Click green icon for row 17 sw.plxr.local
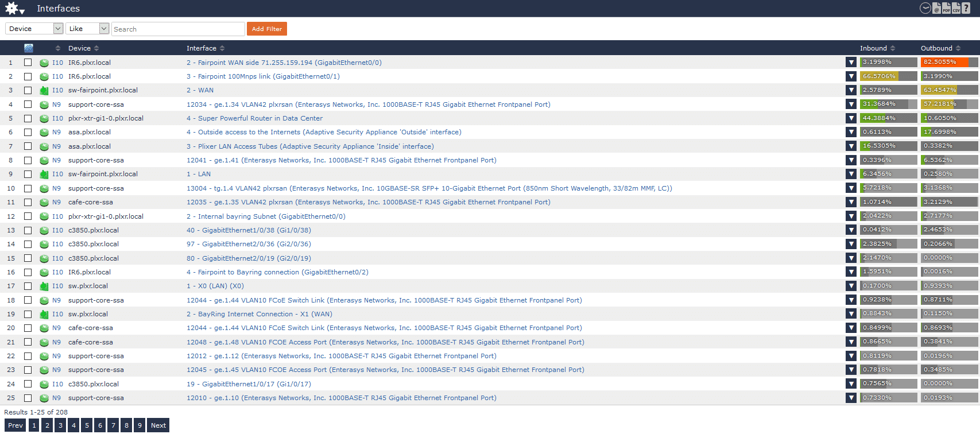Screen dimensions: 980x434 click(x=44, y=286)
